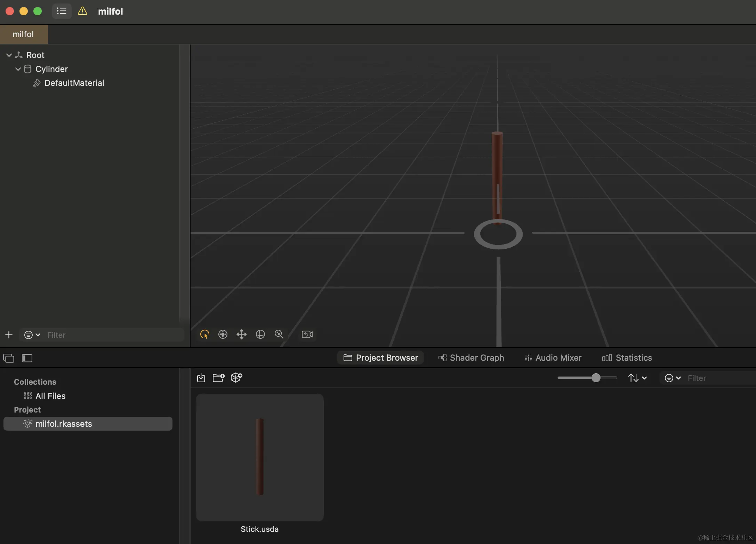Viewport: 756px width, 544px height.
Task: Open the Statistics tab
Action: [627, 358]
